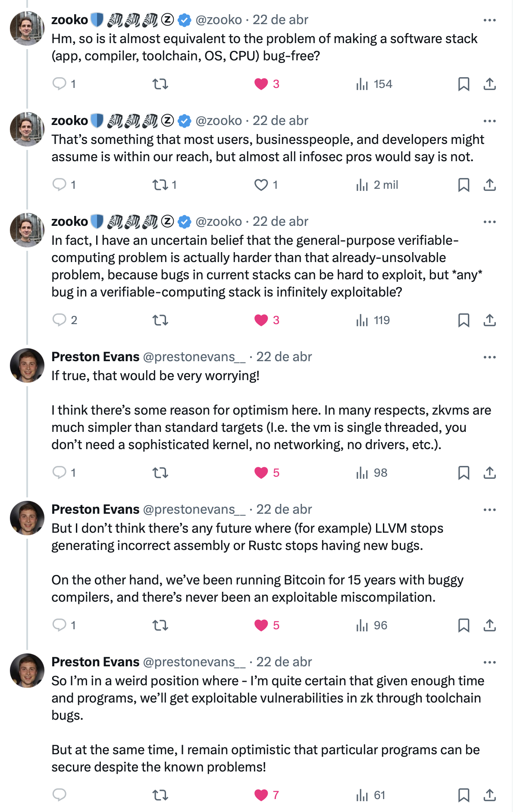Share the tweet about LLVM and Rustc bugs
This screenshot has height=812, width=514.
[x=489, y=625]
